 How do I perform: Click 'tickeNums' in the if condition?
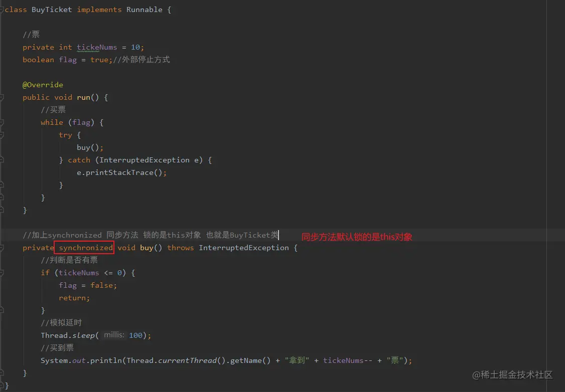click(x=79, y=273)
